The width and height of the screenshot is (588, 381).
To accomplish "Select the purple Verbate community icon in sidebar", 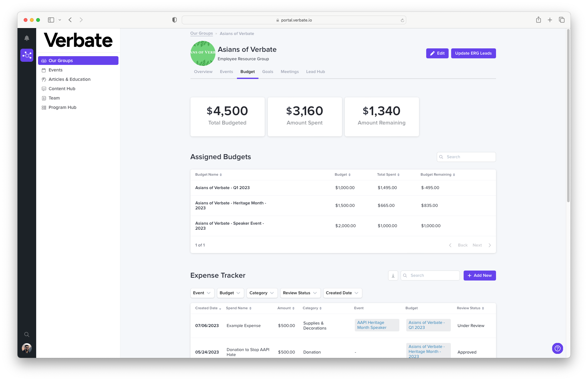I will (x=27, y=55).
